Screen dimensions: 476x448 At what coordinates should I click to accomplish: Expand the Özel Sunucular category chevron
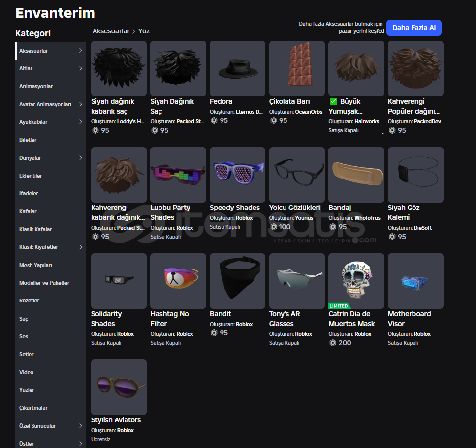click(80, 426)
